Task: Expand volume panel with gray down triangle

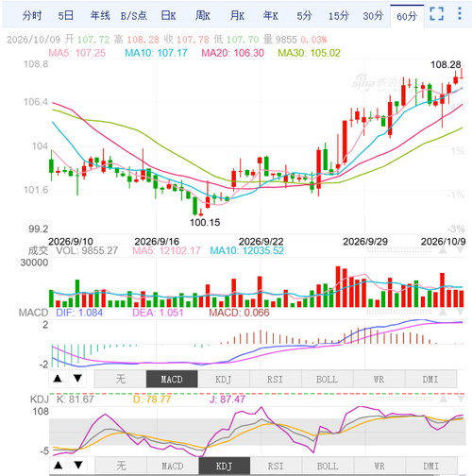Action: (461, 250)
